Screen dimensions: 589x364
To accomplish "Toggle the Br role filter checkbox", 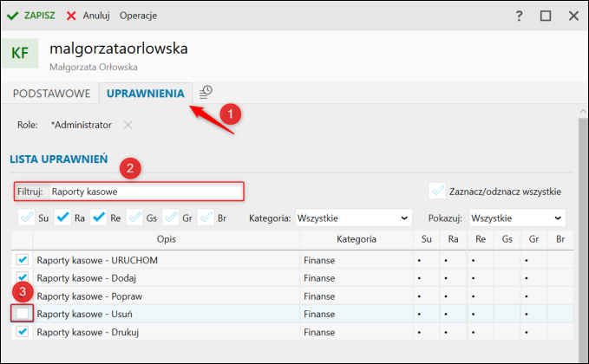I will [206, 218].
